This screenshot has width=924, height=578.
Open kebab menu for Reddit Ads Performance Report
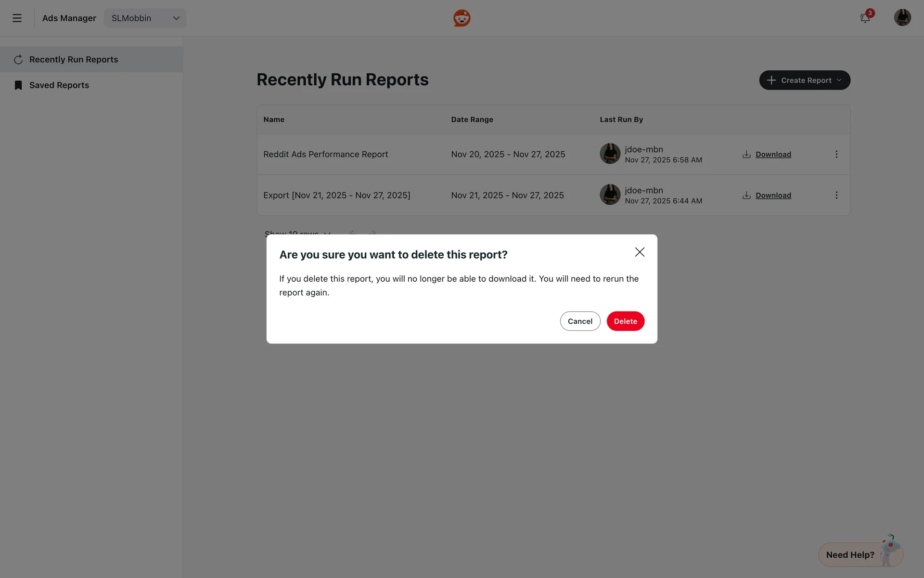coord(836,154)
